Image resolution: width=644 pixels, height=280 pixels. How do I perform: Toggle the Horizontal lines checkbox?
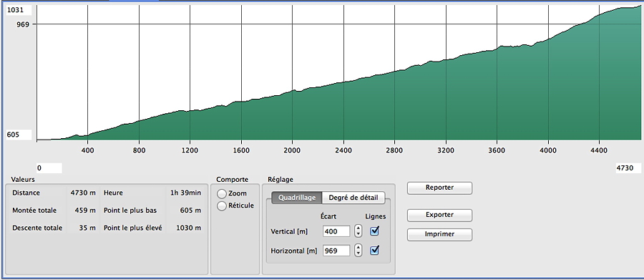point(374,250)
